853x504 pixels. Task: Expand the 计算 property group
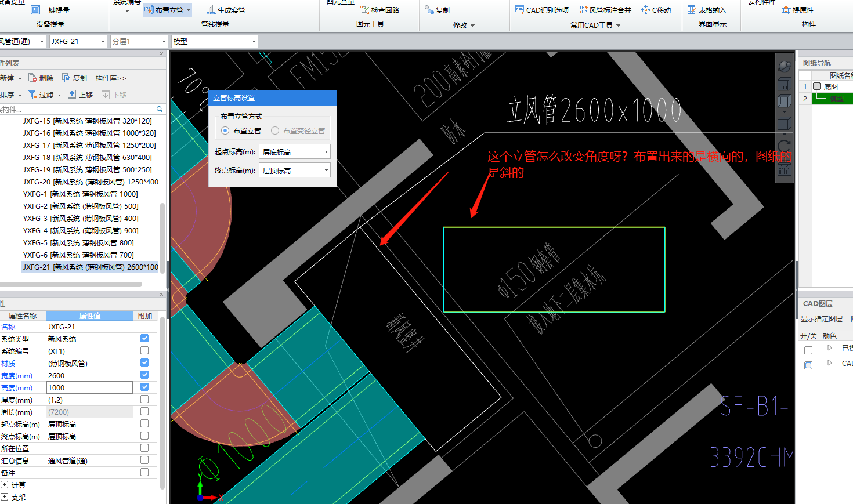[4, 485]
